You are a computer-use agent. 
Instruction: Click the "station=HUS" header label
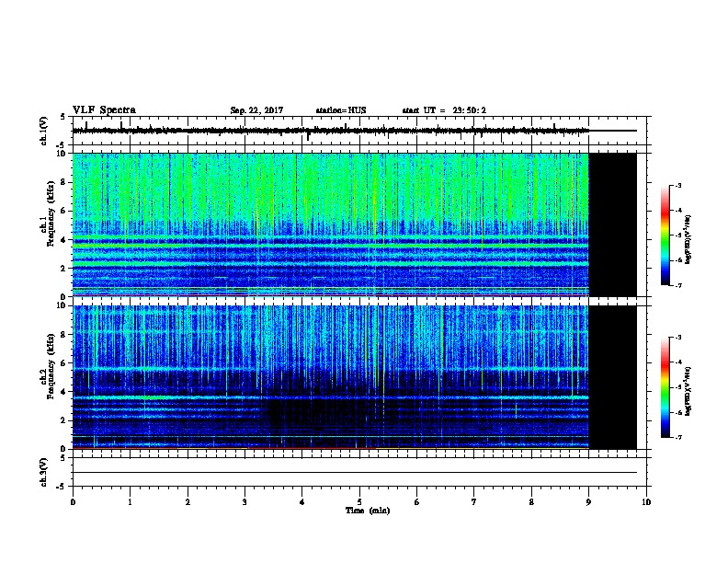341,110
